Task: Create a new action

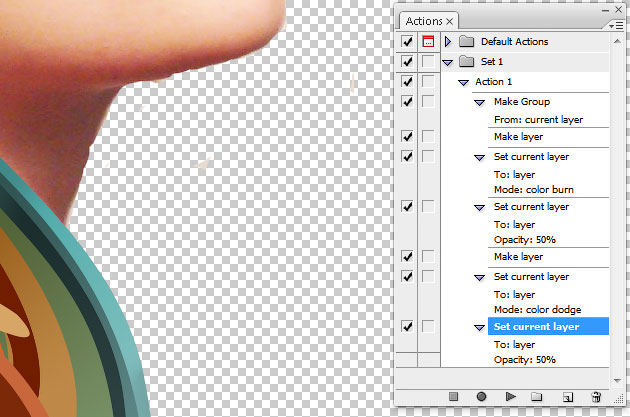Action: (x=568, y=397)
